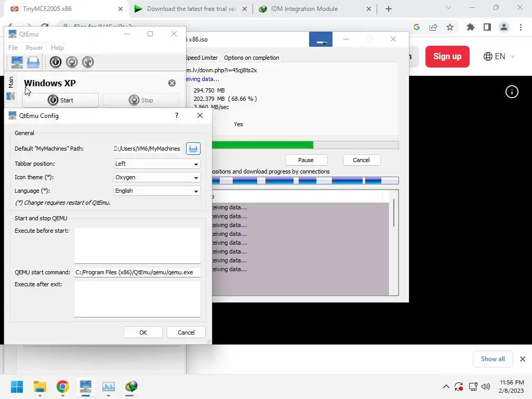Viewport: 532px width, 399px height.
Task: Select the Main side tab in QtEmu
Action: 10,88
